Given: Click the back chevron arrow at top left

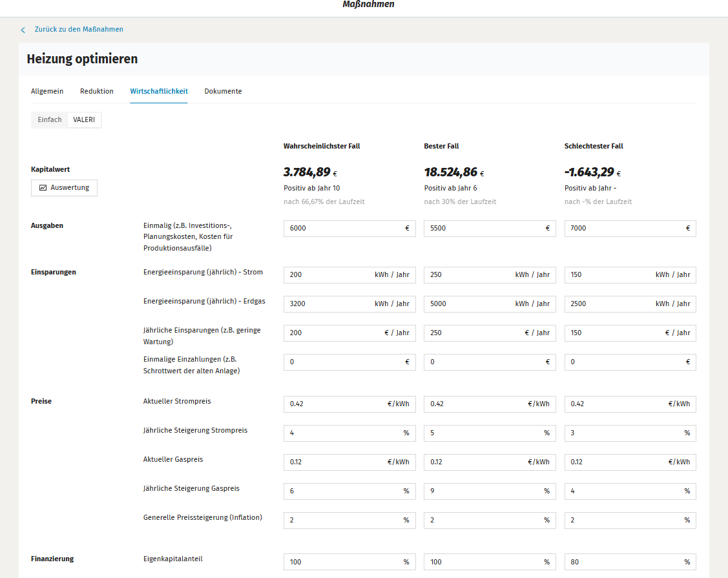Looking at the screenshot, I should [x=23, y=30].
